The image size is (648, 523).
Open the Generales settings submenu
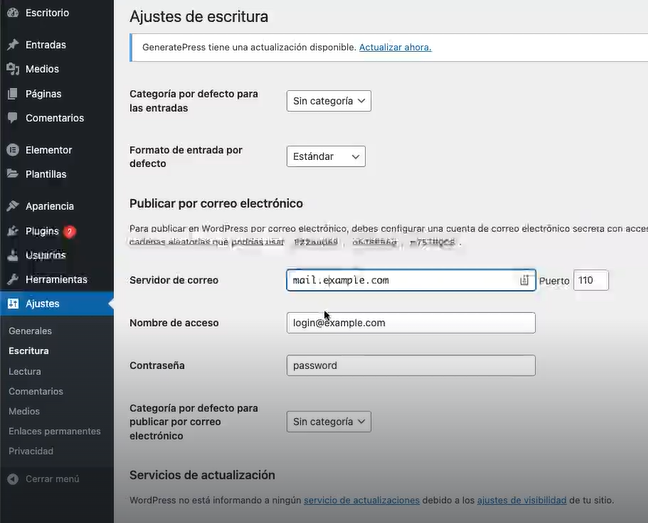(30, 331)
